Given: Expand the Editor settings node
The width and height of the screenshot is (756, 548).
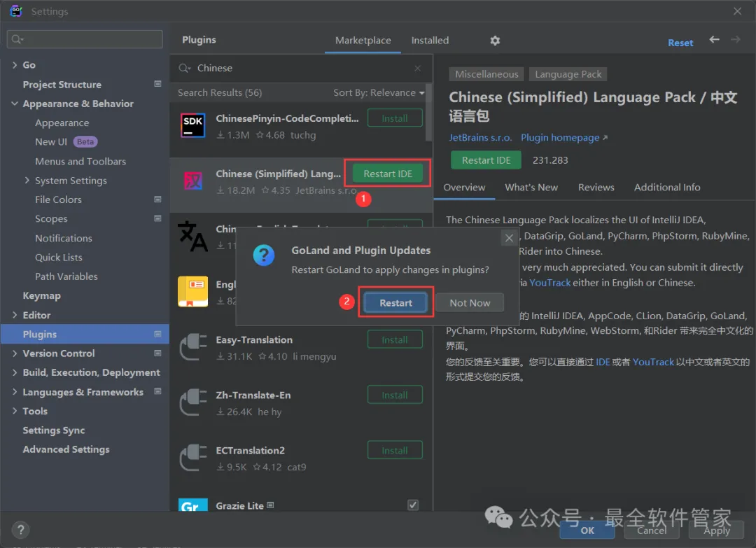Looking at the screenshot, I should 15,315.
